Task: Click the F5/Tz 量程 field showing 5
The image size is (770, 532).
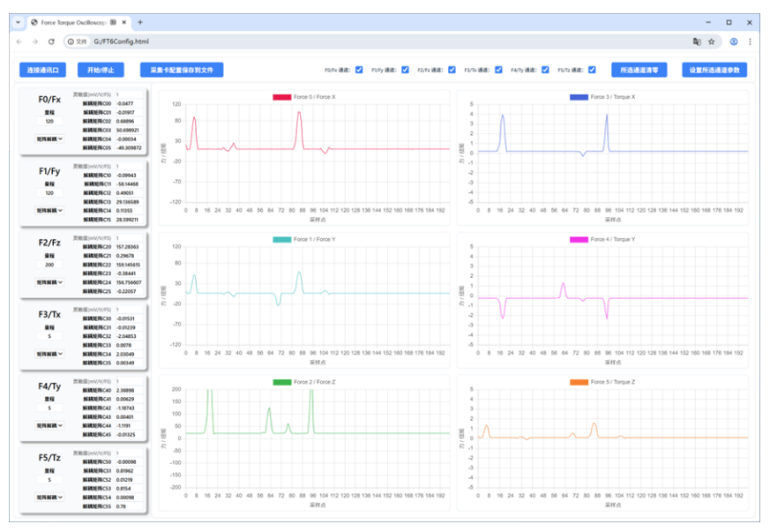Action: (49, 480)
